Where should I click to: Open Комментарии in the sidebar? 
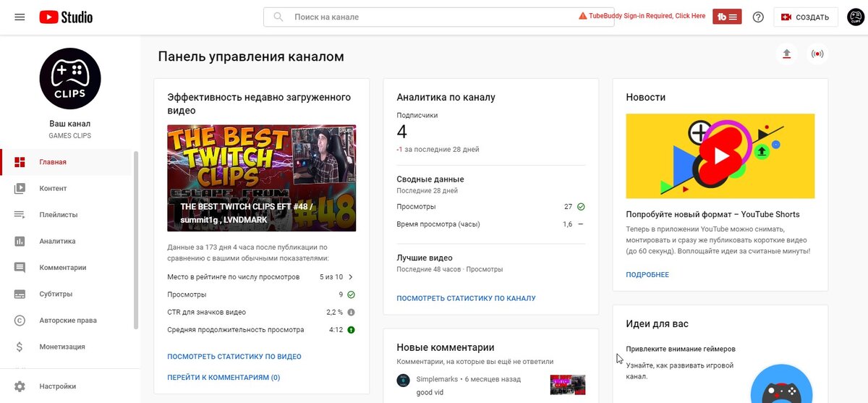coord(67,268)
